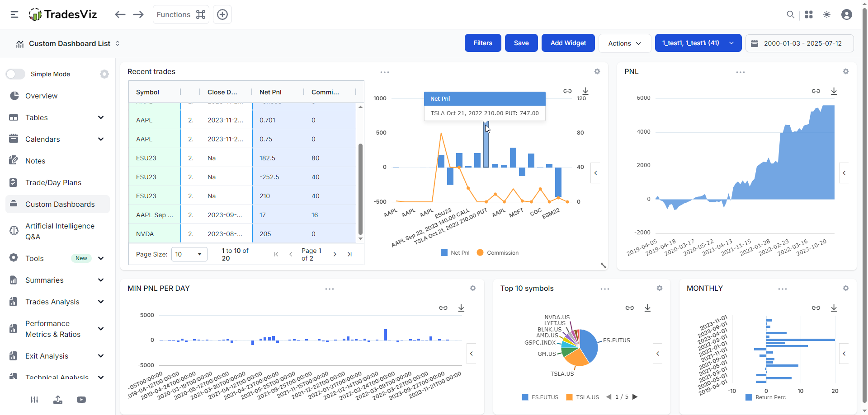This screenshot has width=868, height=415.
Task: Expand the Tools menu
Action: 57,258
